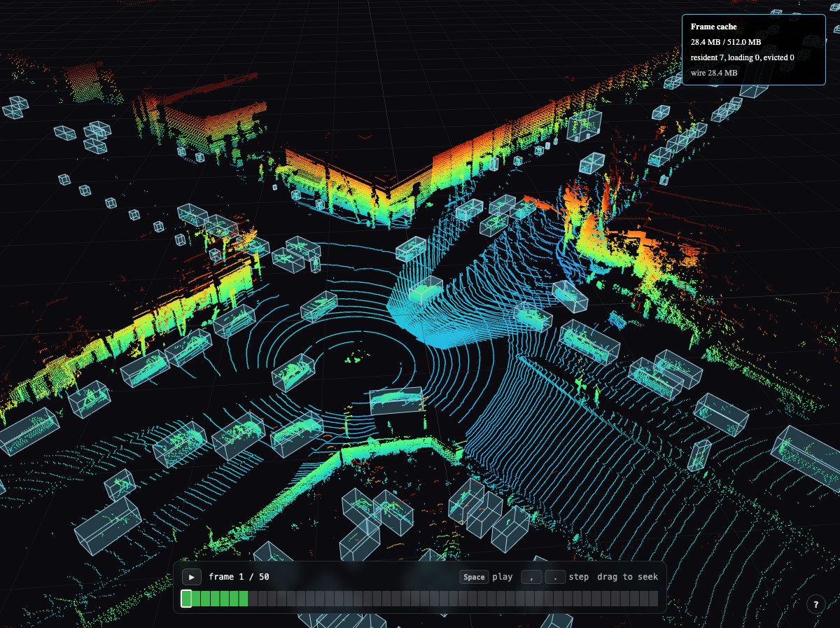Click the "Frame cache" panel title

pyautogui.click(x=713, y=27)
